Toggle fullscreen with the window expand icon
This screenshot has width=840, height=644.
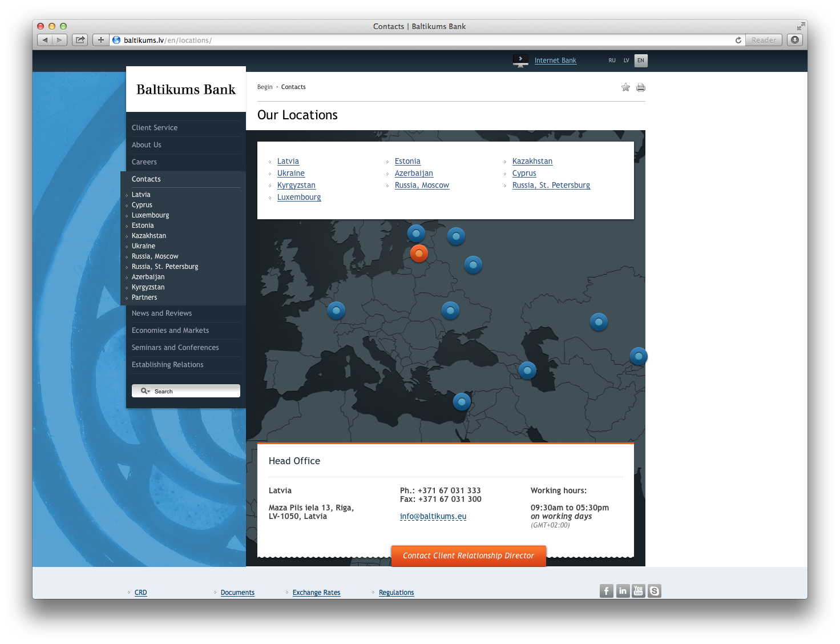tap(801, 26)
